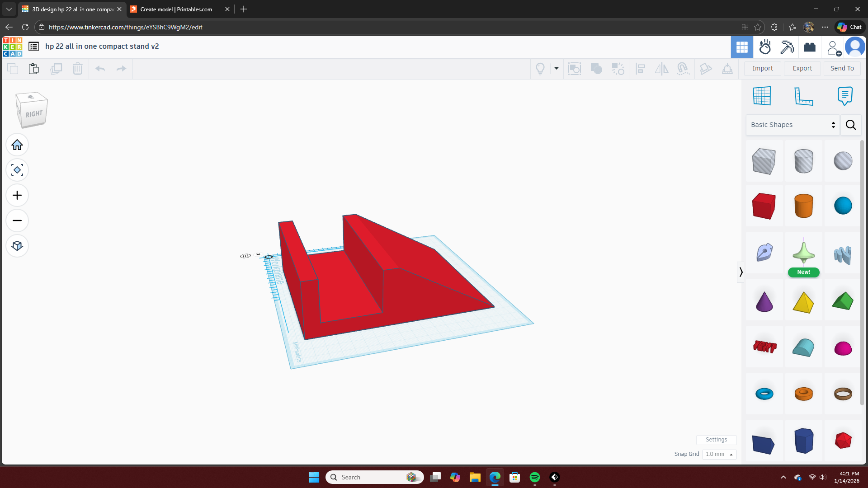
Task: Select the green Roof shape
Action: coord(843,301)
